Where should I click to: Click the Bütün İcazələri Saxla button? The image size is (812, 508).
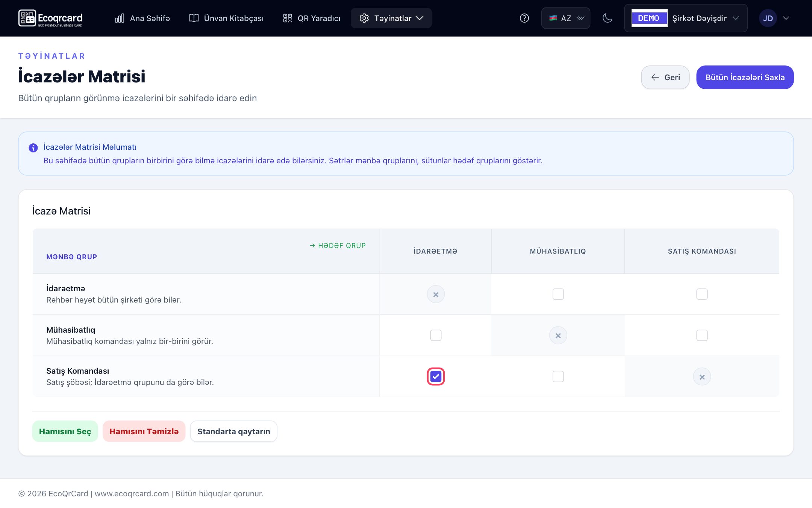[x=745, y=77]
